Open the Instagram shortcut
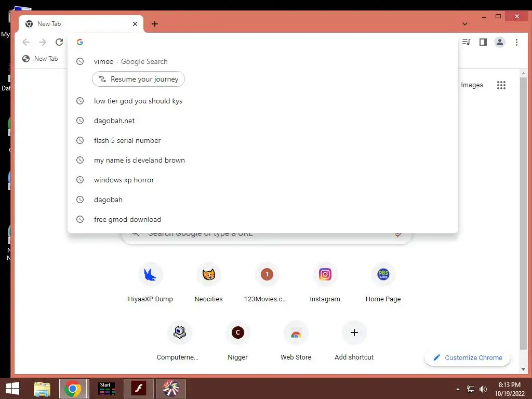 click(x=325, y=283)
